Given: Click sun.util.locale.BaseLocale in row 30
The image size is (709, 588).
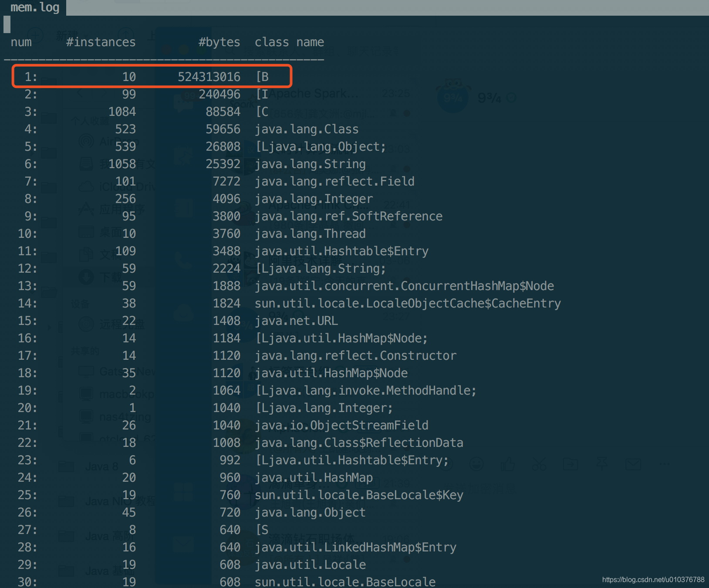Looking at the screenshot, I should (345, 582).
